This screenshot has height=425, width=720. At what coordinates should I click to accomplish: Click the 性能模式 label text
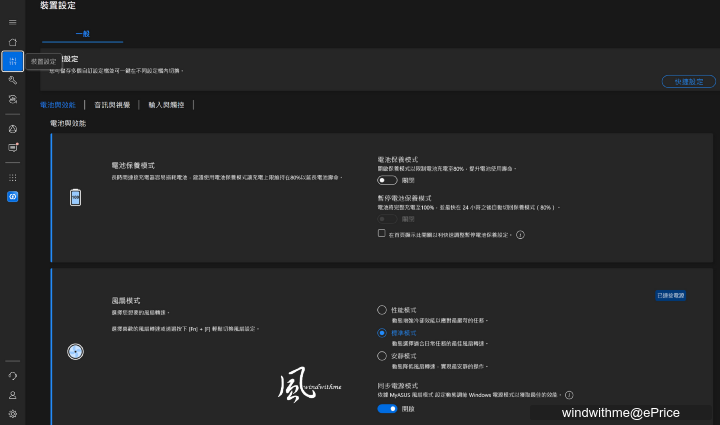(404, 310)
